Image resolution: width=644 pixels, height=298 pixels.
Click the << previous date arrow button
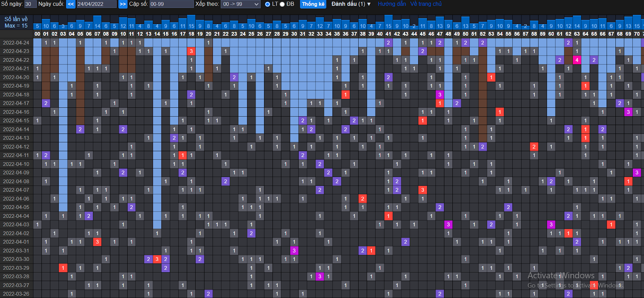[x=70, y=4]
